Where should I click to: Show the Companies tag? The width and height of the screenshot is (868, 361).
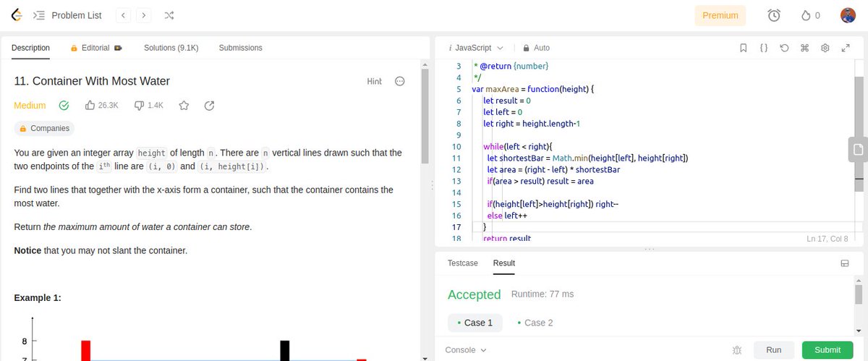click(44, 129)
